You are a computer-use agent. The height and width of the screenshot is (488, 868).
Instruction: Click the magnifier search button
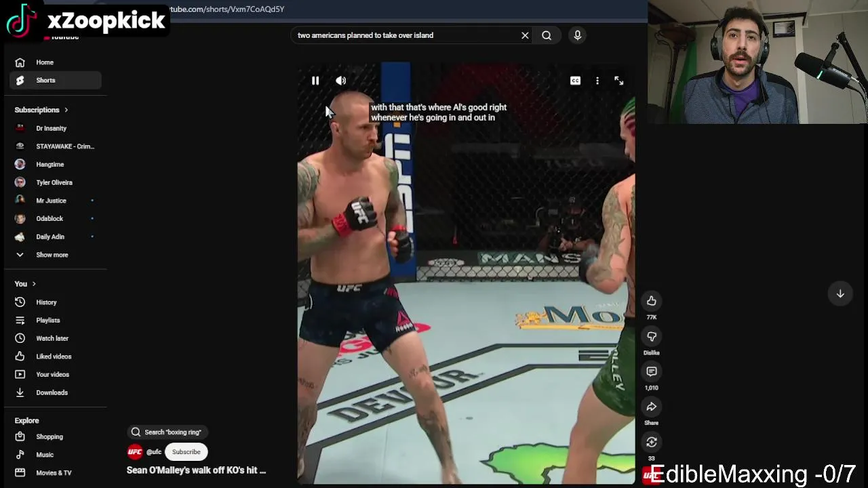547,35
